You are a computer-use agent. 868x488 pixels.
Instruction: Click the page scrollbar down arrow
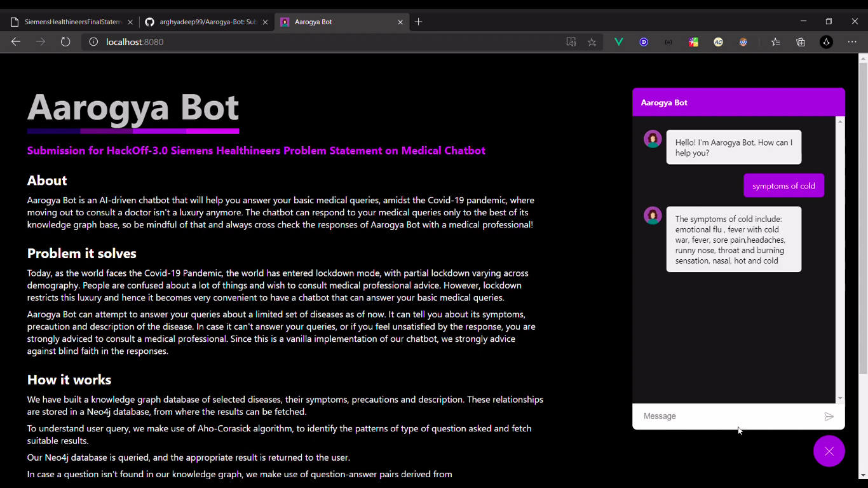[863, 475]
